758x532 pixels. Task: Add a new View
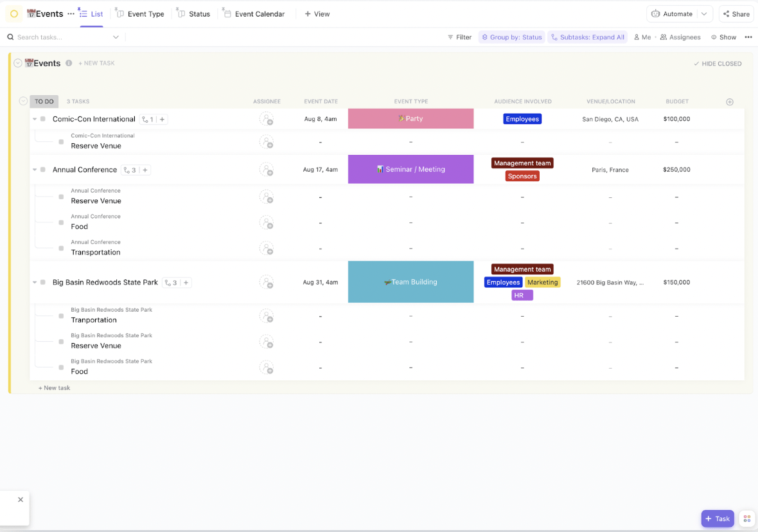point(317,14)
